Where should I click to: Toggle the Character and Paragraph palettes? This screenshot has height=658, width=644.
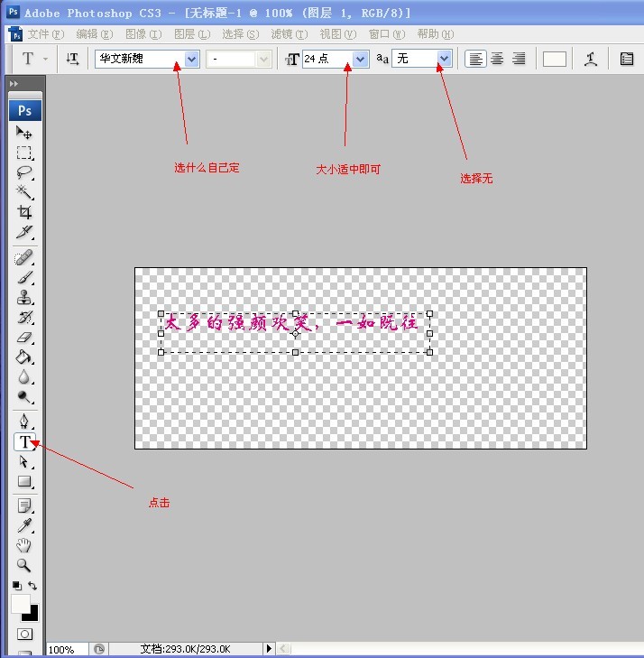(x=626, y=59)
